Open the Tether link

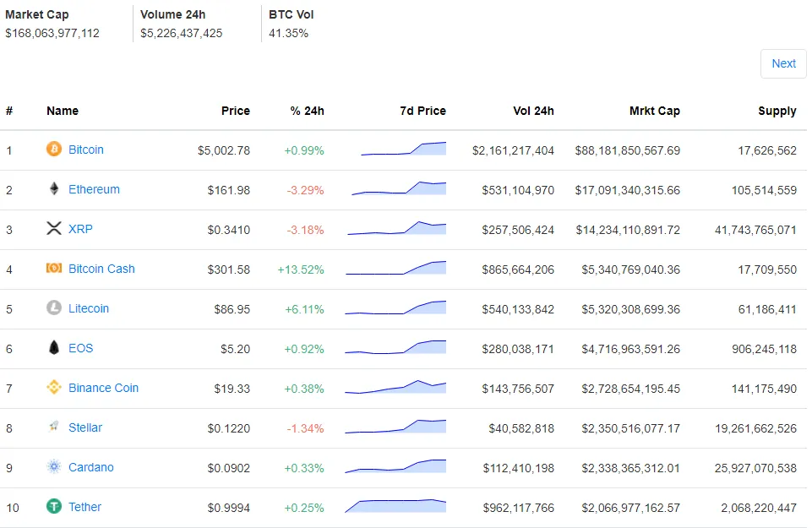pyautogui.click(x=85, y=507)
